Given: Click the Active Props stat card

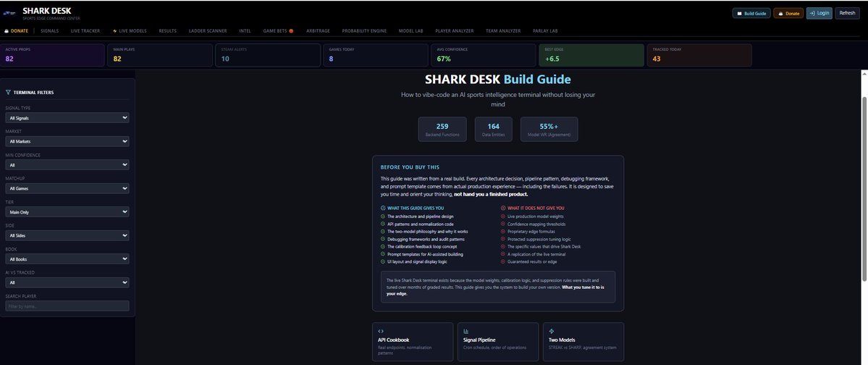Looking at the screenshot, I should click(53, 55).
